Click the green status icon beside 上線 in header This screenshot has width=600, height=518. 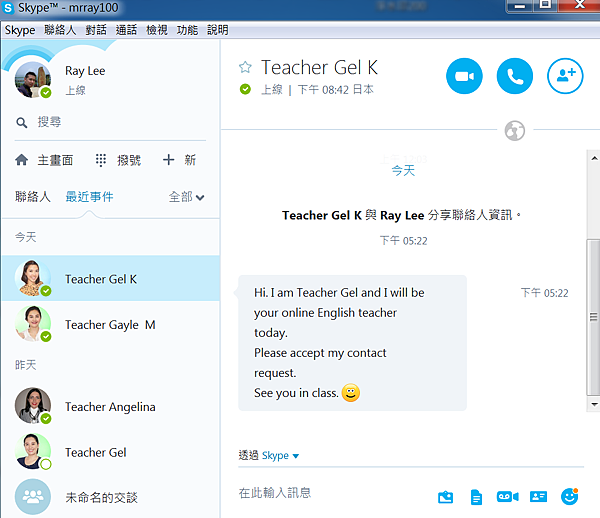[x=245, y=89]
